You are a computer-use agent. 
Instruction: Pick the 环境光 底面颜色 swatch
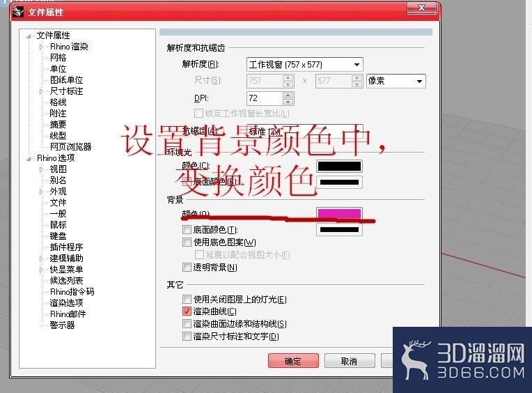coord(339,183)
